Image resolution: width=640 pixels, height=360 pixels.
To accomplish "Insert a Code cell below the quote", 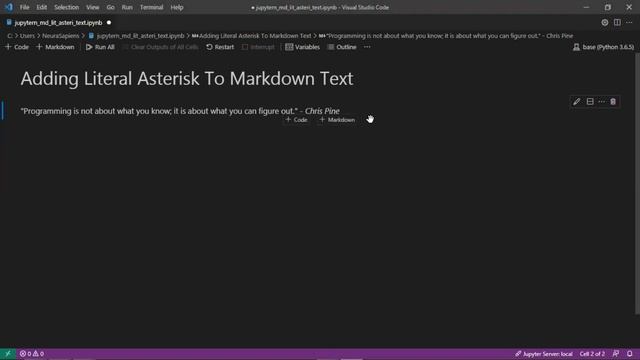I will pyautogui.click(x=297, y=120).
